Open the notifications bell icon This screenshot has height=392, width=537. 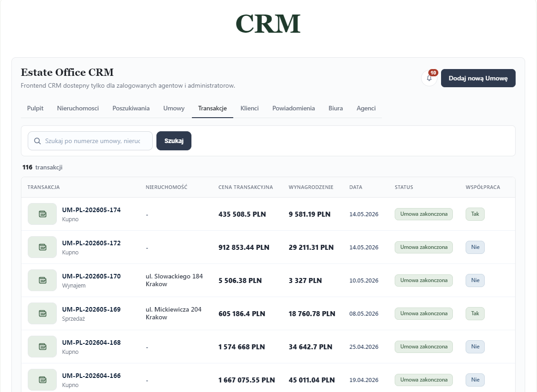click(x=429, y=78)
